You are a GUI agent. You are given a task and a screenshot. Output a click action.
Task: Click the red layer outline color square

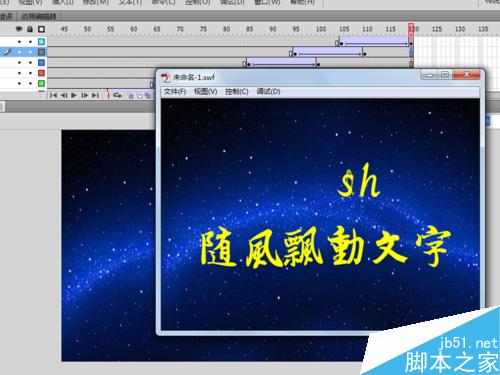[41, 73]
